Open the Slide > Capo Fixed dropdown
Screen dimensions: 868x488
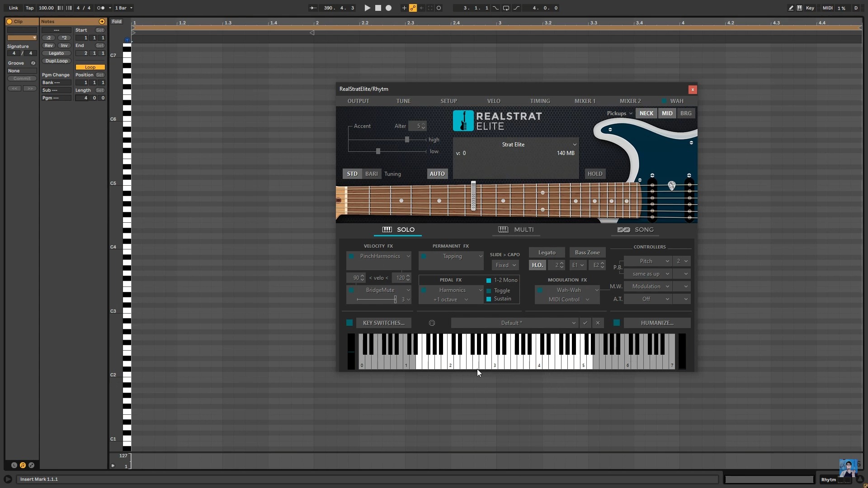click(x=505, y=265)
